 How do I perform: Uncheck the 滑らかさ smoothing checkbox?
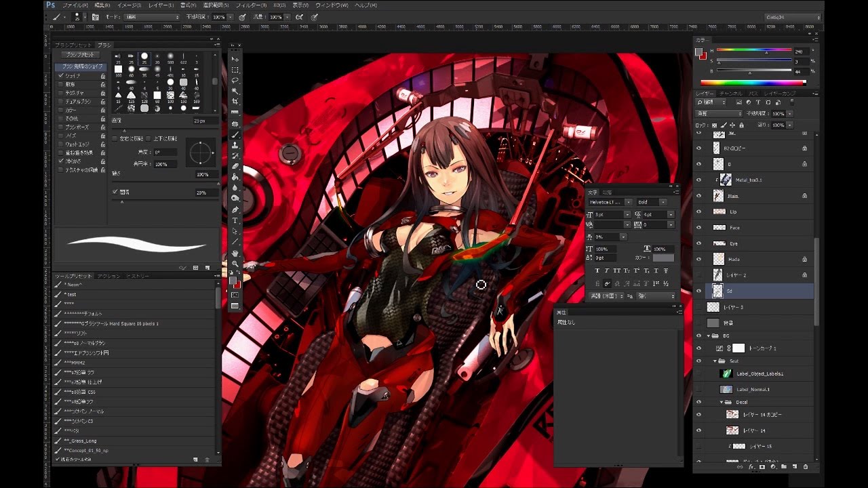click(x=61, y=161)
